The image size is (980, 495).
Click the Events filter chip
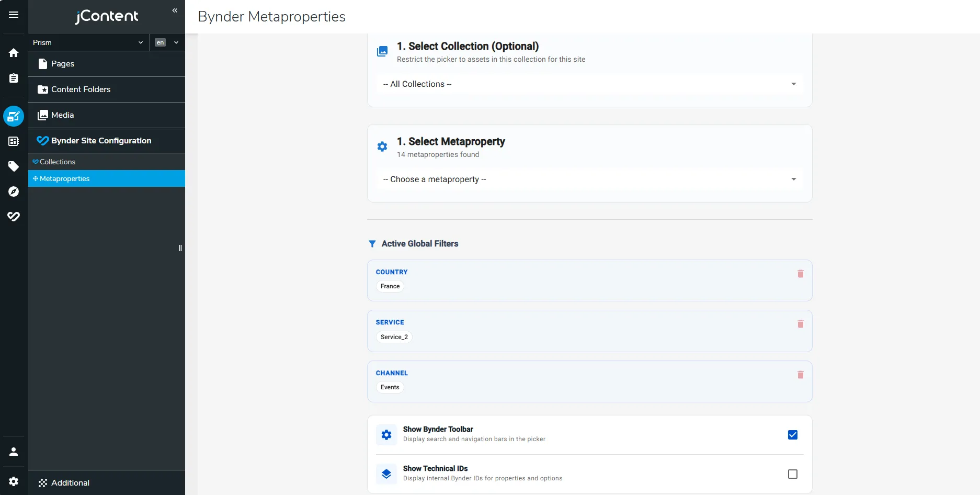[x=390, y=387]
